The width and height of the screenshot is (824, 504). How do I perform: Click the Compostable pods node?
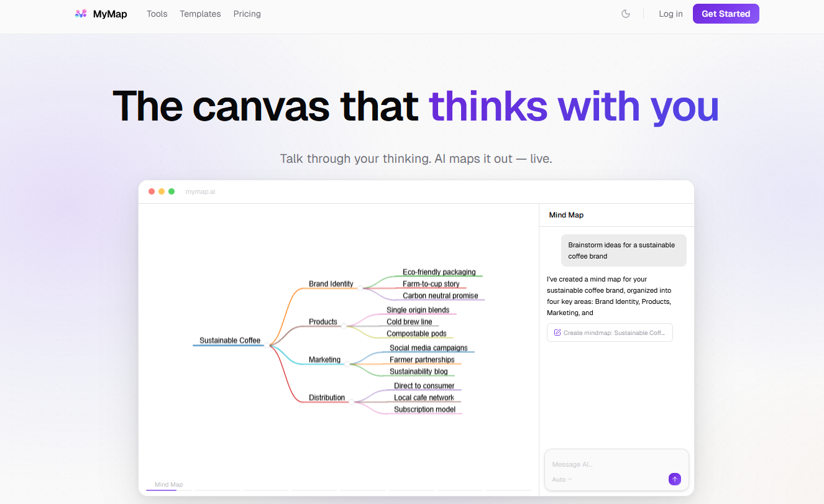pos(416,333)
